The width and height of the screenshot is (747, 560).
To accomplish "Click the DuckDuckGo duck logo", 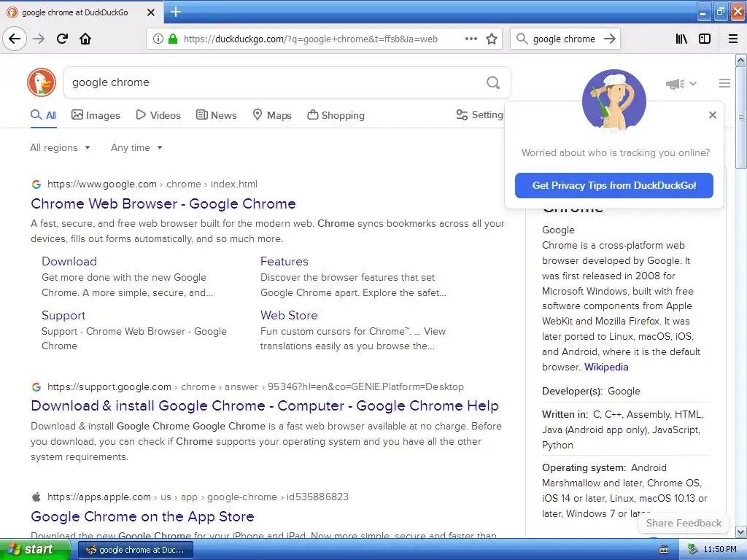I will tap(42, 82).
